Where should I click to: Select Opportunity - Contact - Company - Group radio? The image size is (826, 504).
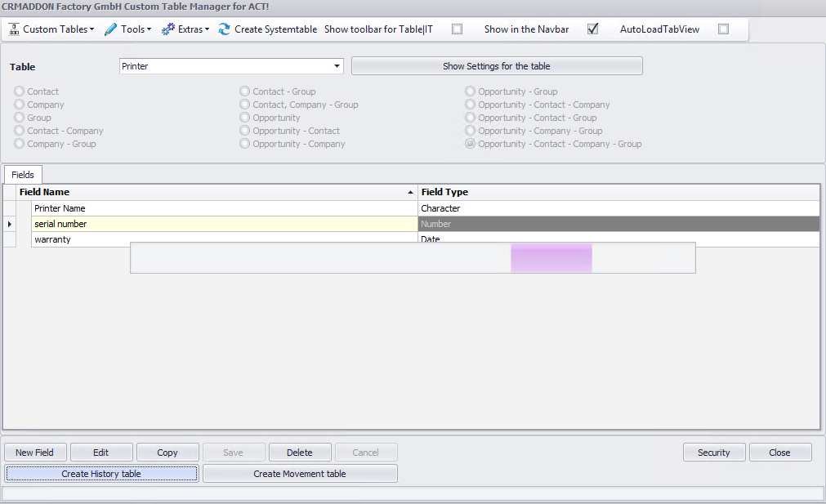pyautogui.click(x=470, y=144)
